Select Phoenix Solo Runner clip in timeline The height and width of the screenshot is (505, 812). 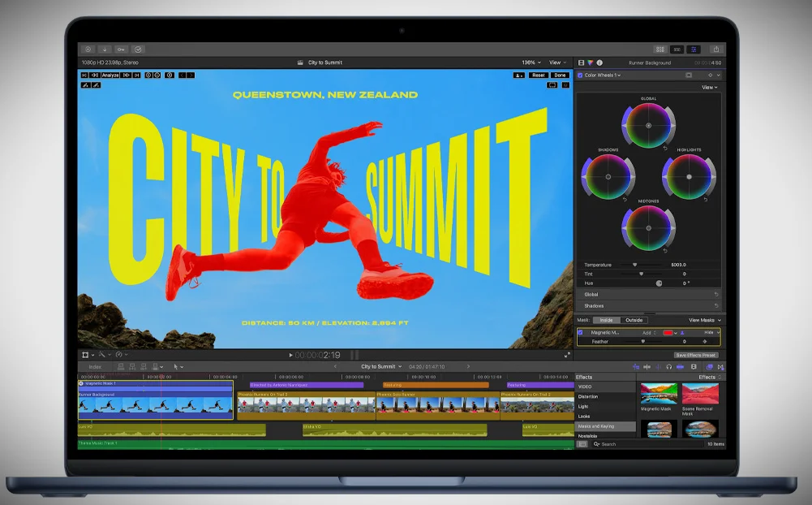[x=437, y=406]
